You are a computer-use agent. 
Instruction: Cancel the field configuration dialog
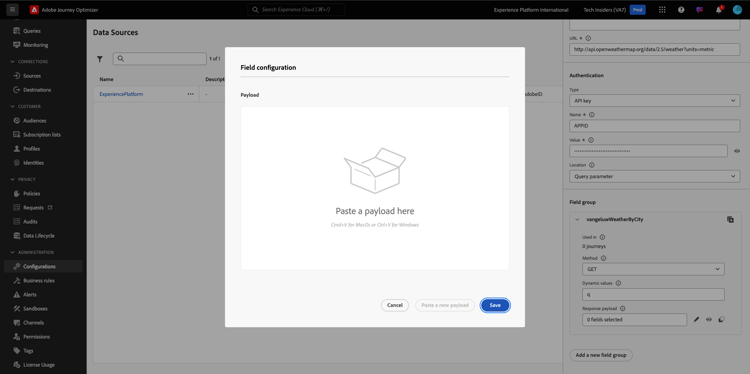tap(395, 305)
